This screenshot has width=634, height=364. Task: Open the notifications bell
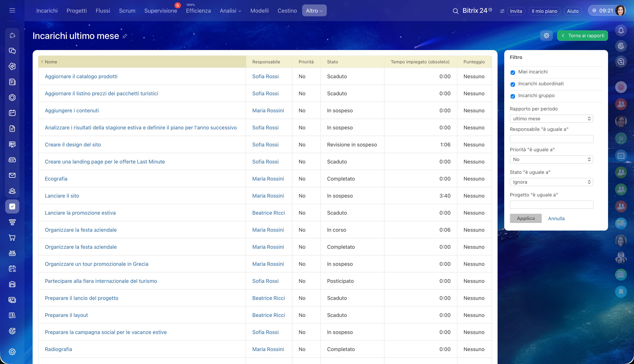(x=621, y=31)
